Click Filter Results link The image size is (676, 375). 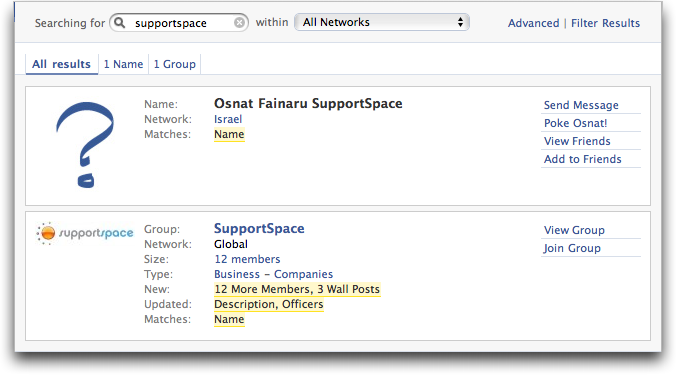pos(605,23)
